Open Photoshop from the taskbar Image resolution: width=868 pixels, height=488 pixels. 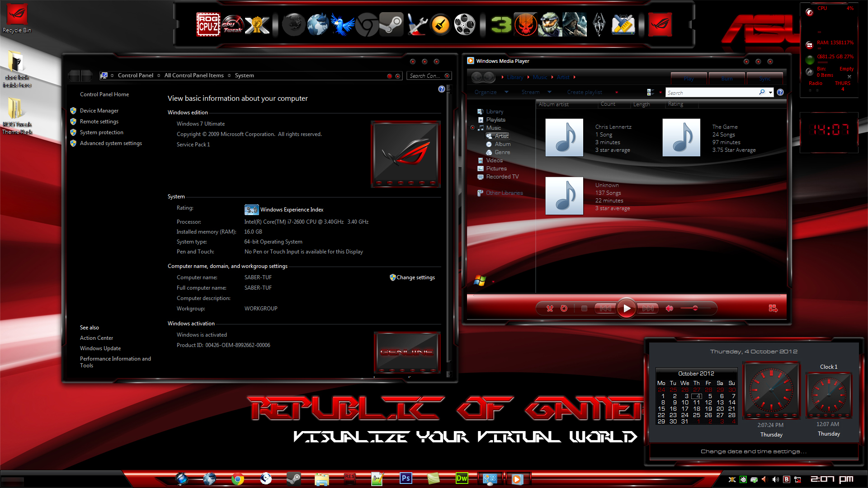(x=406, y=478)
